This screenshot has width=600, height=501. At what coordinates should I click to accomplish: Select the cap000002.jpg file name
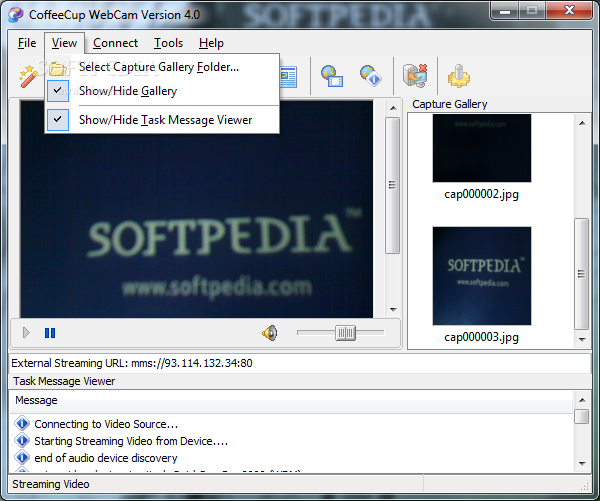pyautogui.click(x=481, y=194)
